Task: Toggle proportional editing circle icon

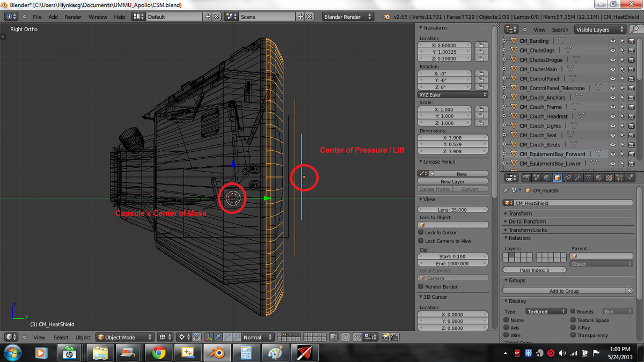Action: pyautogui.click(x=346, y=337)
